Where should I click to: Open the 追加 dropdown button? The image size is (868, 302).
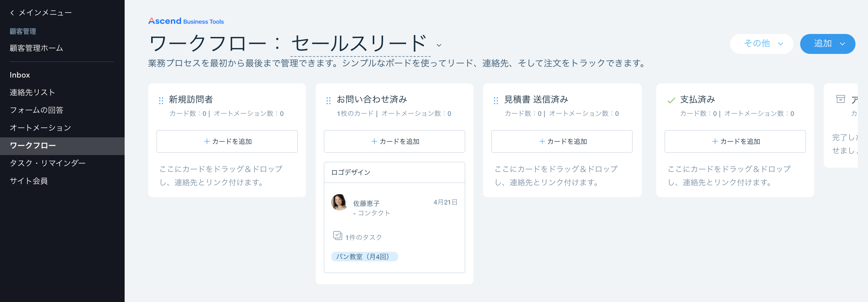tap(827, 44)
